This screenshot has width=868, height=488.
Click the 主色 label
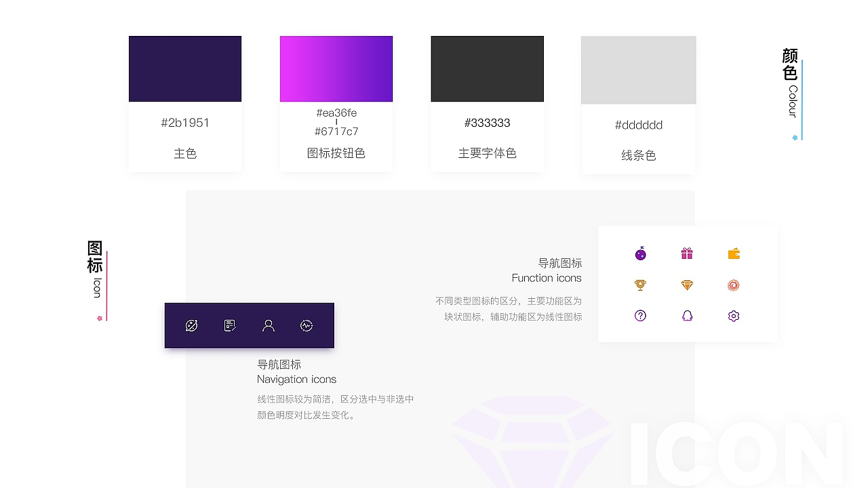coord(185,154)
